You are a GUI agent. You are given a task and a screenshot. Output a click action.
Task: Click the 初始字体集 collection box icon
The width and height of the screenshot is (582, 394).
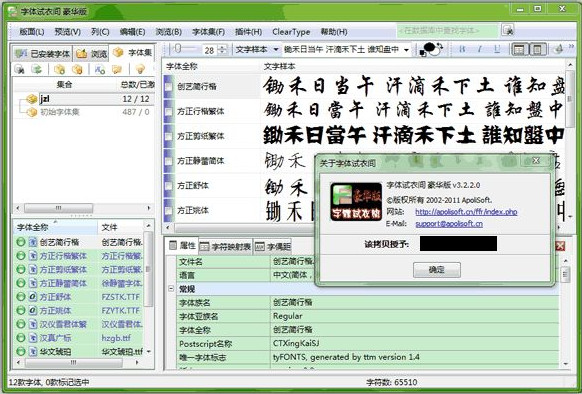32,112
